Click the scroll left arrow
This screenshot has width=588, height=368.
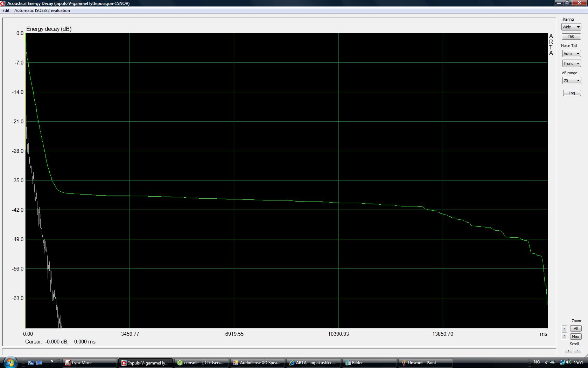(x=568, y=351)
